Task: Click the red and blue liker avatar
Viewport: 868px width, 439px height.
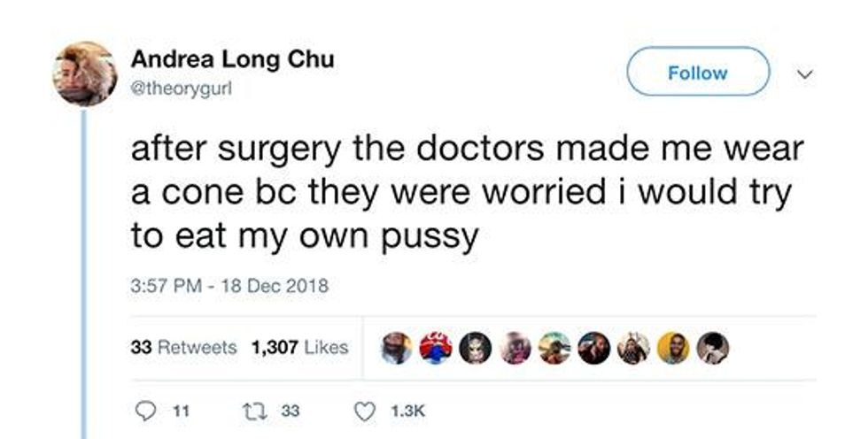Action: [x=436, y=349]
